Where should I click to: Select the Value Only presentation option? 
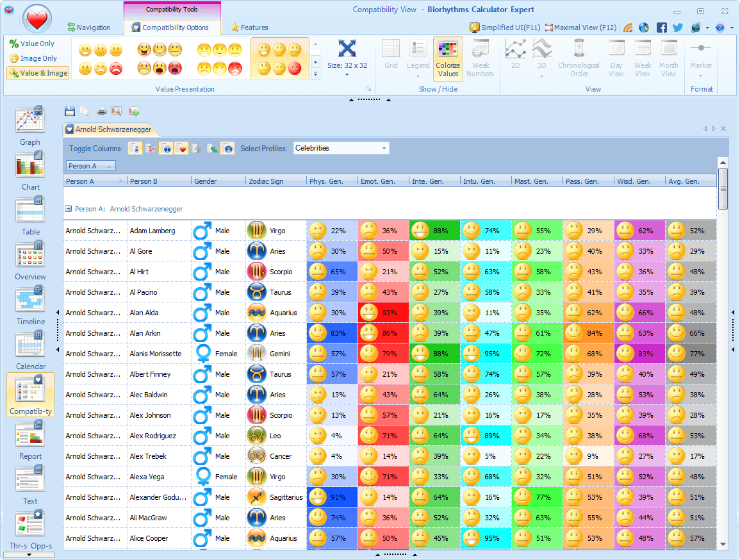point(32,44)
